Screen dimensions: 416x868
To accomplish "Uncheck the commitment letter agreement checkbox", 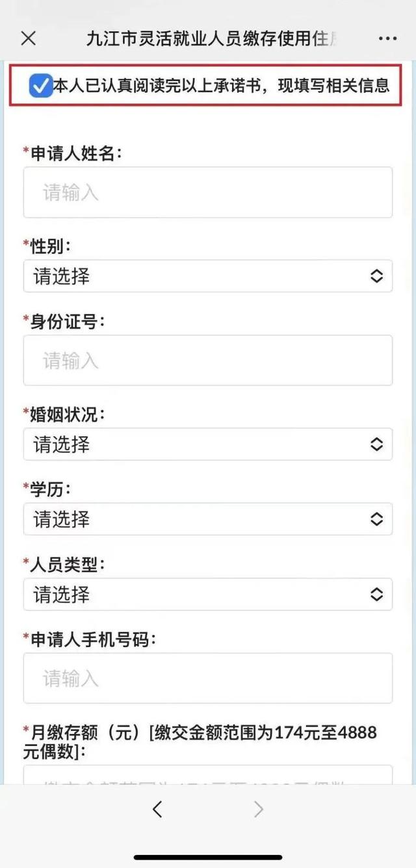I will [40, 85].
